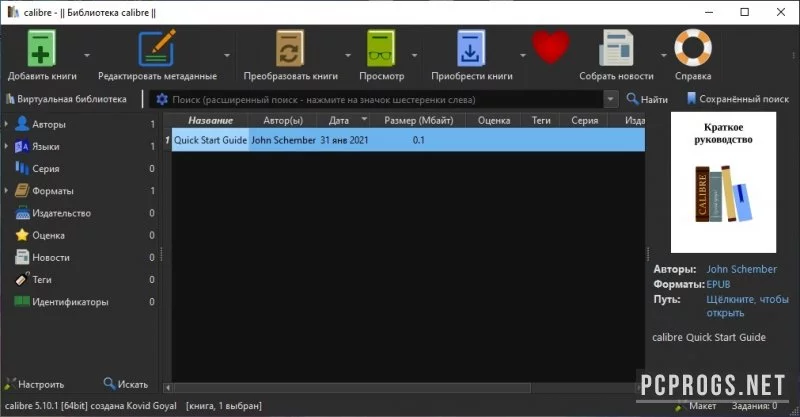800x417 pixels.
Task: Sort by the Название column header
Action: [x=210, y=120]
